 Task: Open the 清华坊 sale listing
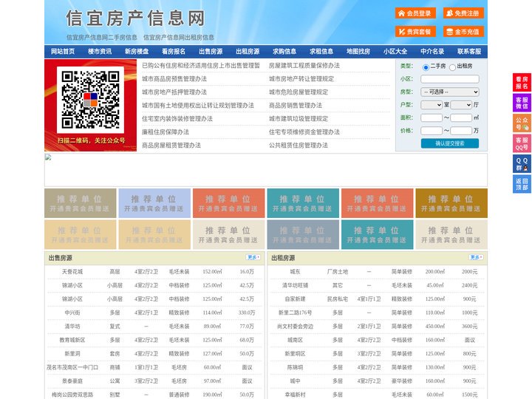tap(72, 327)
